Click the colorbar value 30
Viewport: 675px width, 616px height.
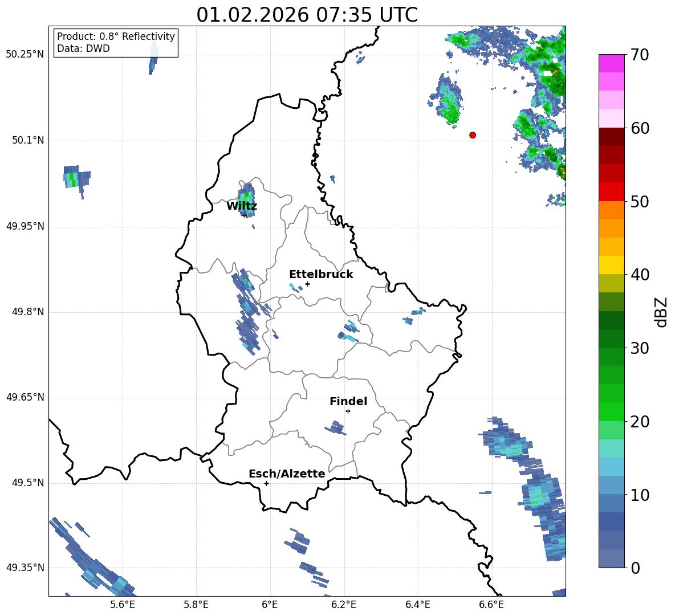[x=640, y=348]
